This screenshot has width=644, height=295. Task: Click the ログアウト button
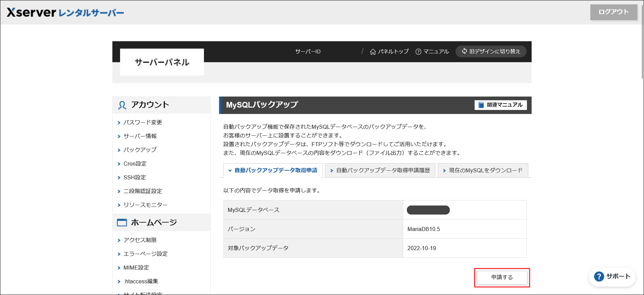(613, 12)
